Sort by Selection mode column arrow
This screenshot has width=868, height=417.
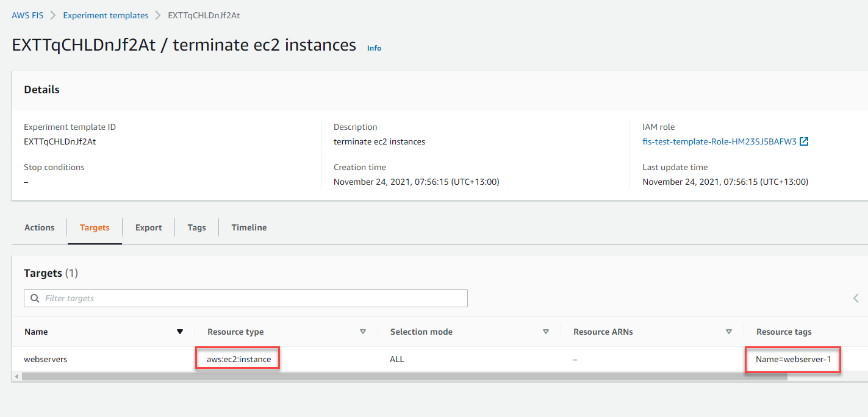(x=545, y=332)
